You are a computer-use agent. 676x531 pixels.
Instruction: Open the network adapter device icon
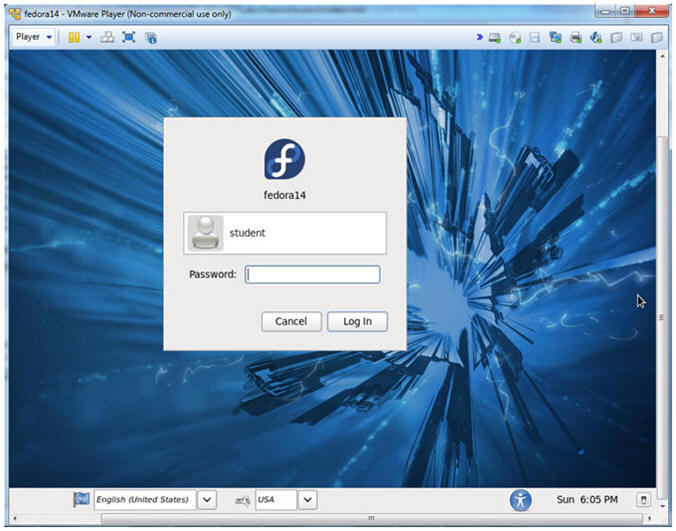coord(555,37)
